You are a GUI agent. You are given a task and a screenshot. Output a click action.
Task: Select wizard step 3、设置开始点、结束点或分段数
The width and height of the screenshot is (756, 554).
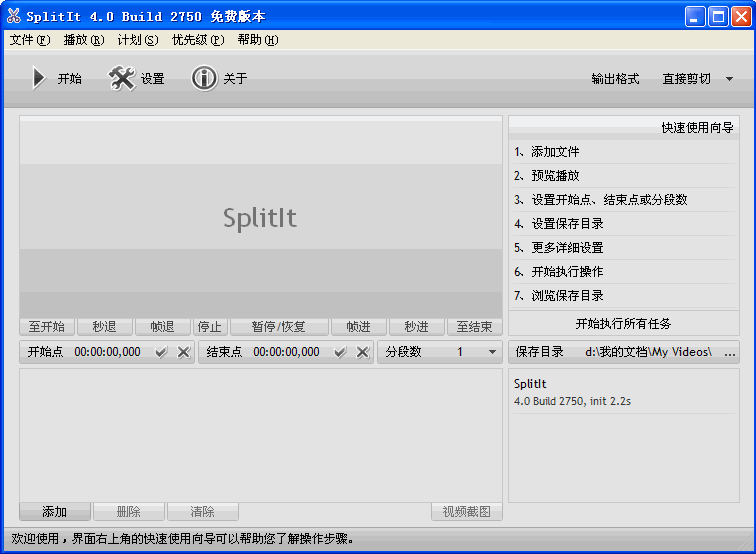click(624, 200)
